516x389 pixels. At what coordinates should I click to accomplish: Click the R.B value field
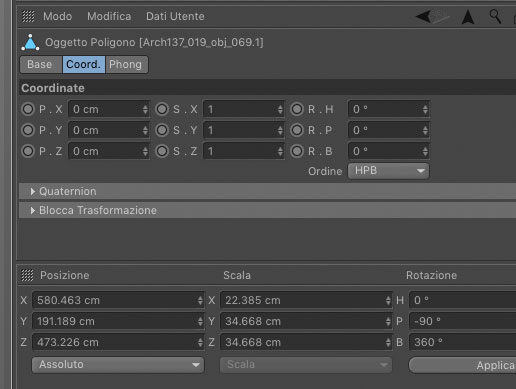tap(389, 151)
